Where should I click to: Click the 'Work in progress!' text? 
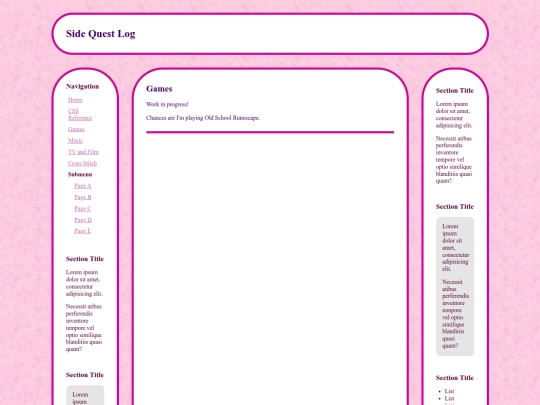pos(167,104)
